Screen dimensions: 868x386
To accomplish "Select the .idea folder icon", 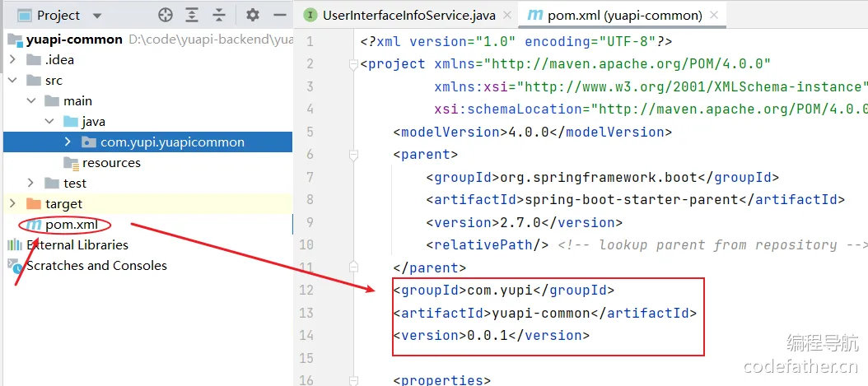I will click(34, 60).
